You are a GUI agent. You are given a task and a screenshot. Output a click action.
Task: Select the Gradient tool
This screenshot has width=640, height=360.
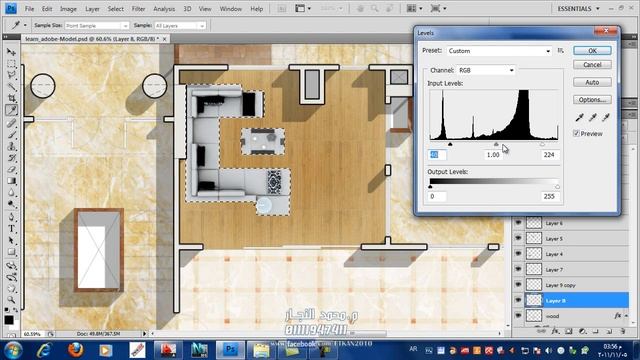(x=11, y=181)
